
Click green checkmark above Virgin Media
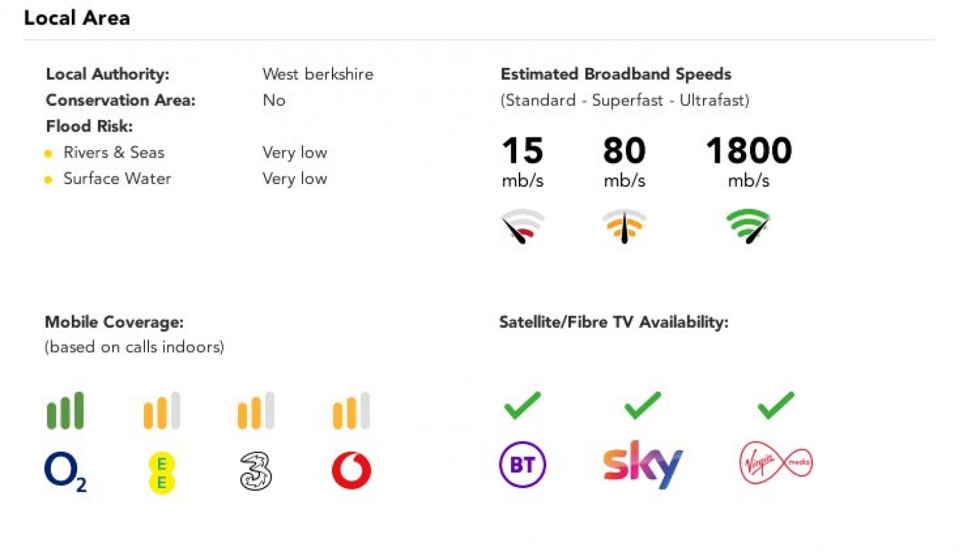776,405
